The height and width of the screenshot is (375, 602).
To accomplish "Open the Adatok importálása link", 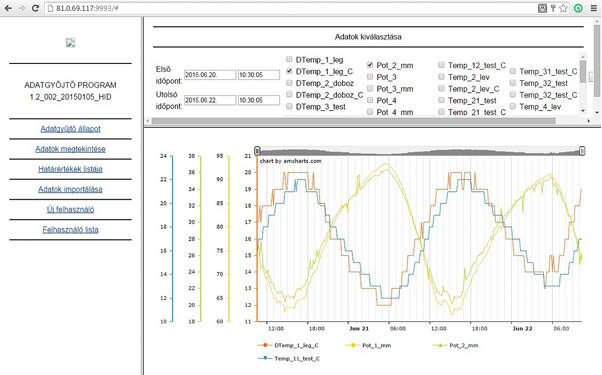I will (x=70, y=189).
